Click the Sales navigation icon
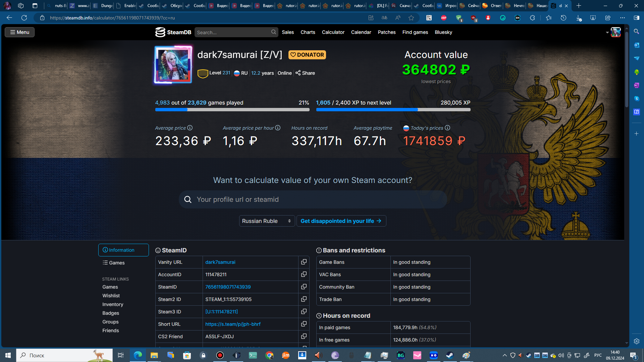 pyautogui.click(x=287, y=32)
